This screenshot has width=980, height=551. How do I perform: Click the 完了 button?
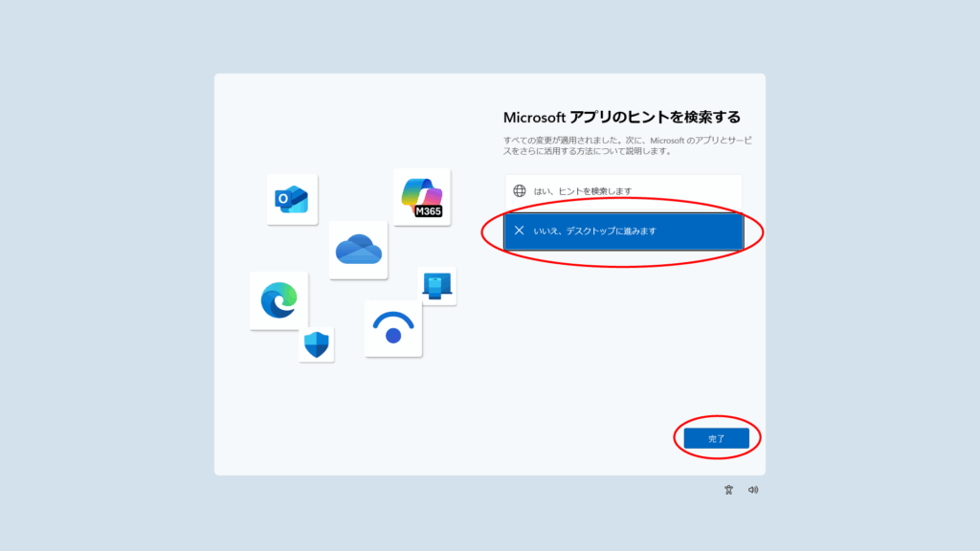(716, 438)
